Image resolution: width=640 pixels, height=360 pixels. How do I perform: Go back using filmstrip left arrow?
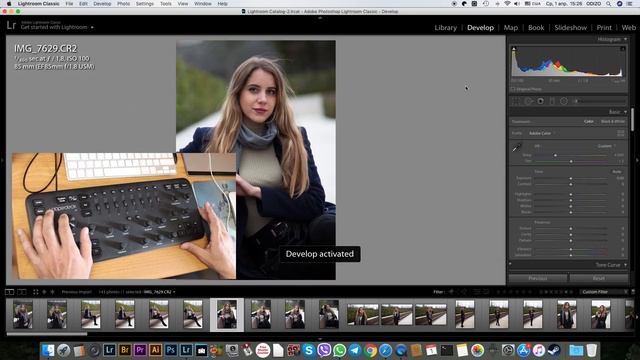point(44,292)
